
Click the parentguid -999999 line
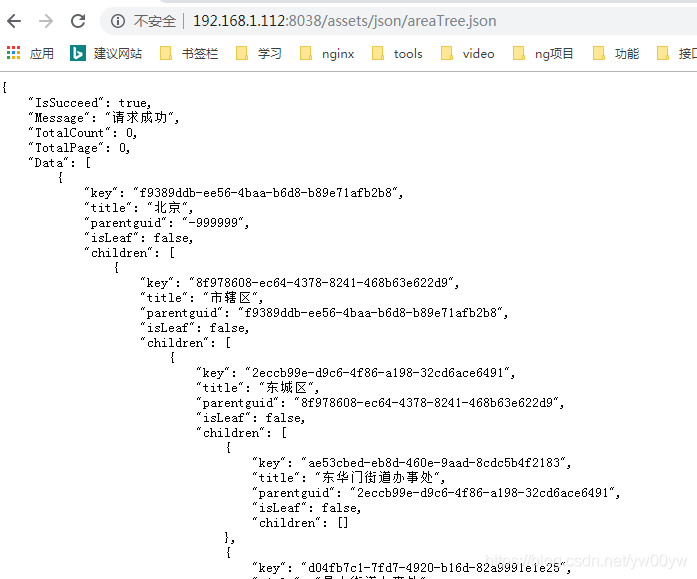(167, 223)
